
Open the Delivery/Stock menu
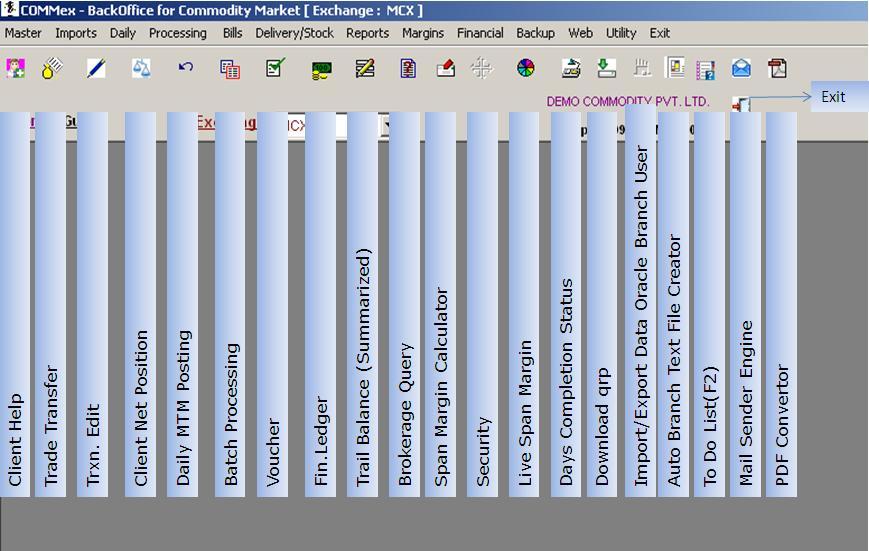coord(294,33)
